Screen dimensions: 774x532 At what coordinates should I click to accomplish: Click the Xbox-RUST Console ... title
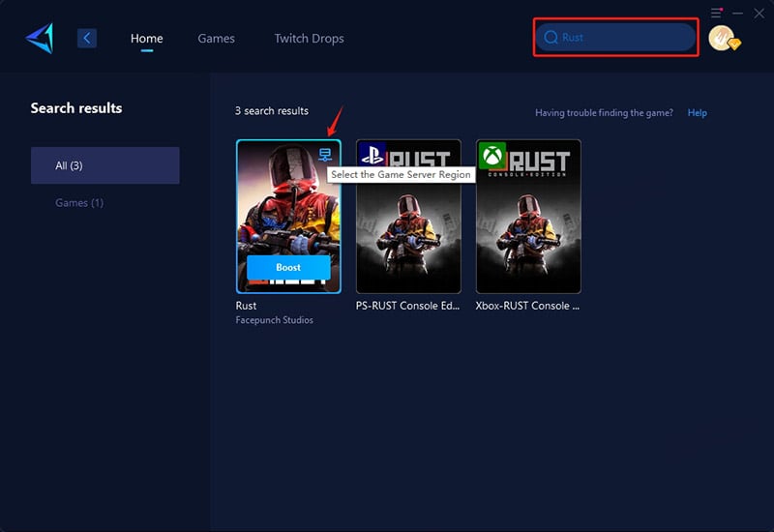527,306
